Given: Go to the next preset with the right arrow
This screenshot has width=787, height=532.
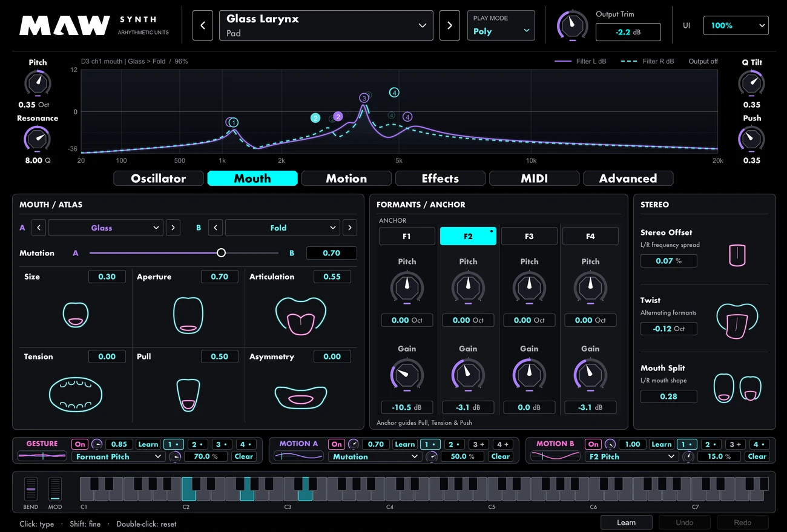Looking at the screenshot, I should pos(449,25).
